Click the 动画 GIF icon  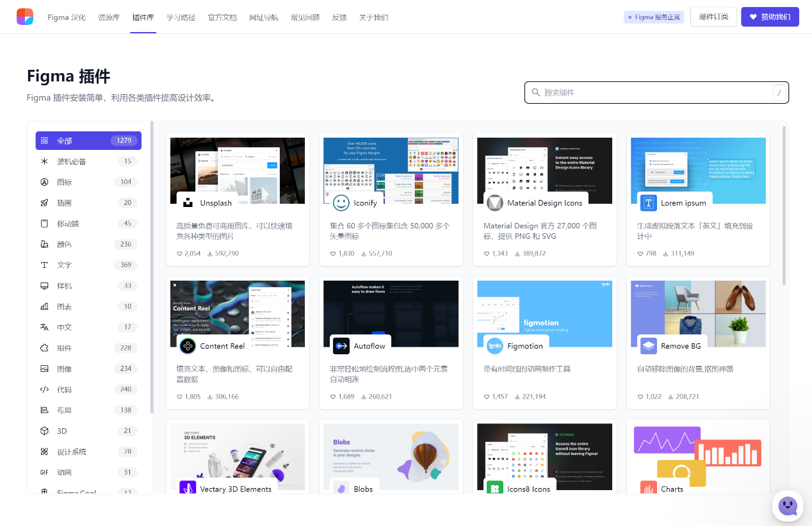[x=44, y=472]
